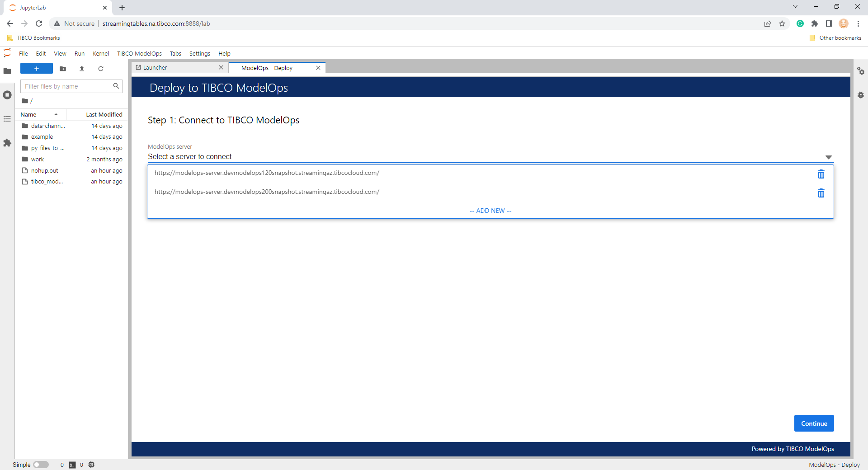868x470 pixels.
Task: Open the Chrome three-dot menu
Action: 858,23
